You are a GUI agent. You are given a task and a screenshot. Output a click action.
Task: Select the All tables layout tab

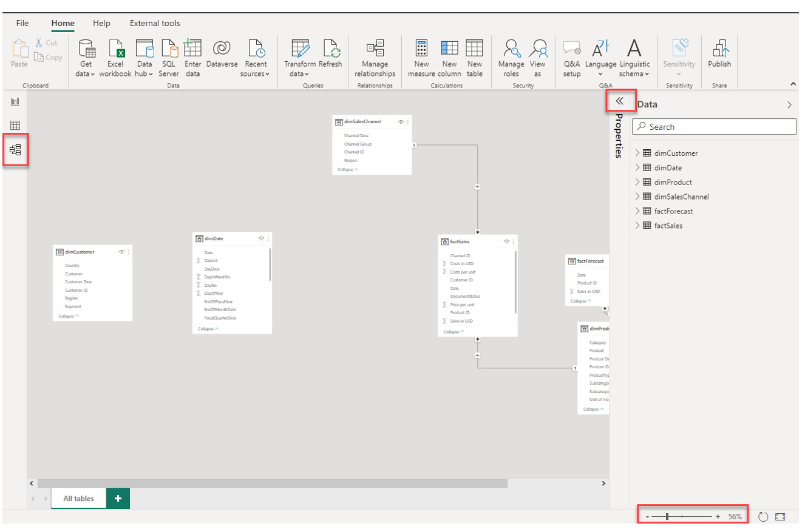(x=79, y=499)
